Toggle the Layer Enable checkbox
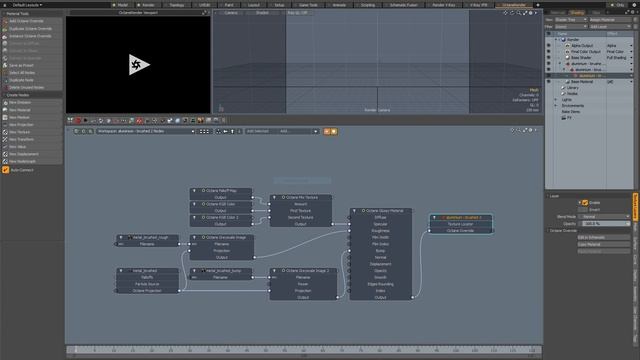The image size is (640, 360). pyautogui.click(x=585, y=202)
